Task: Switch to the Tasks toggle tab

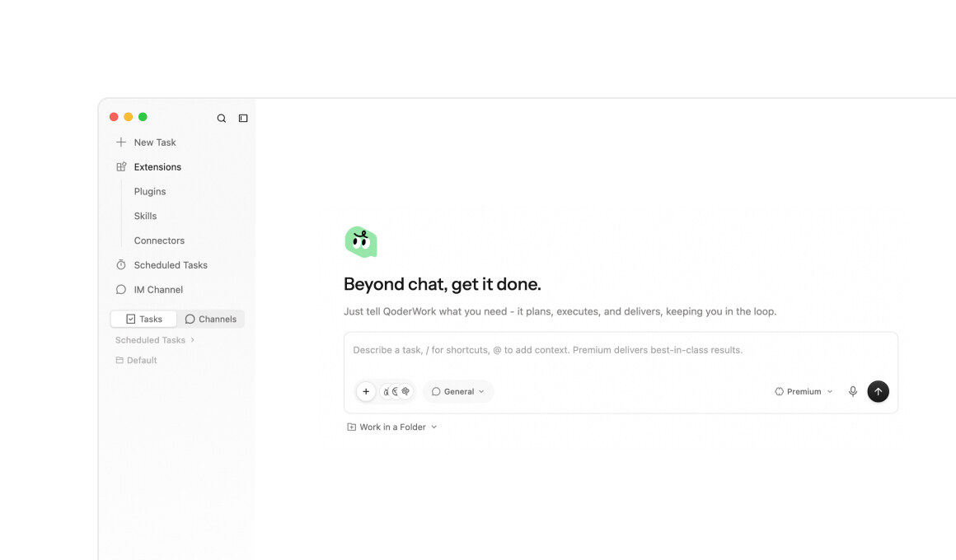Action: 144,319
